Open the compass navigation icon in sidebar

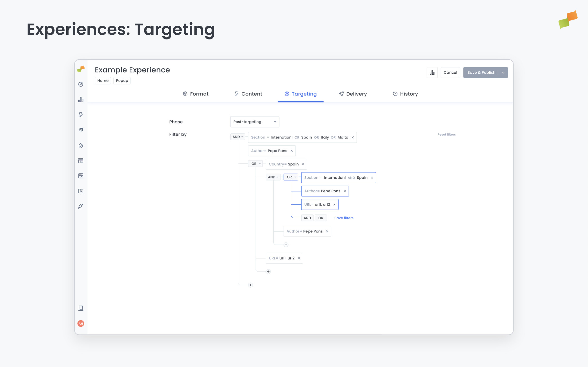click(x=81, y=84)
